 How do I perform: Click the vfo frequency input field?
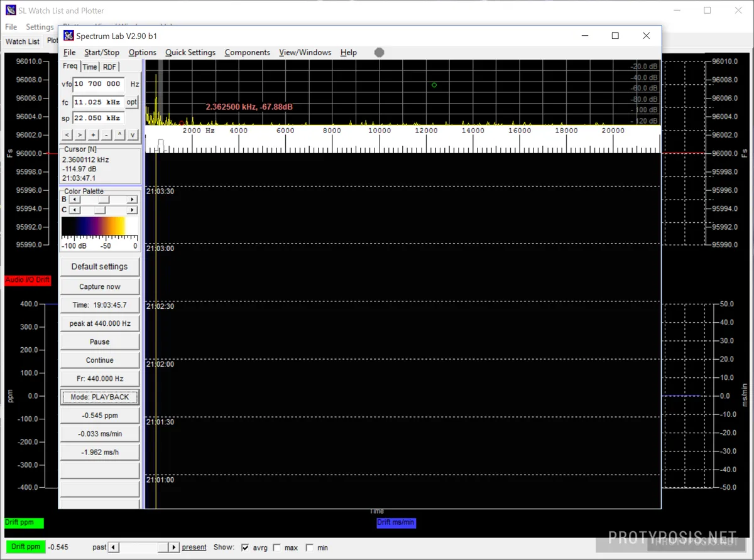[x=97, y=83]
